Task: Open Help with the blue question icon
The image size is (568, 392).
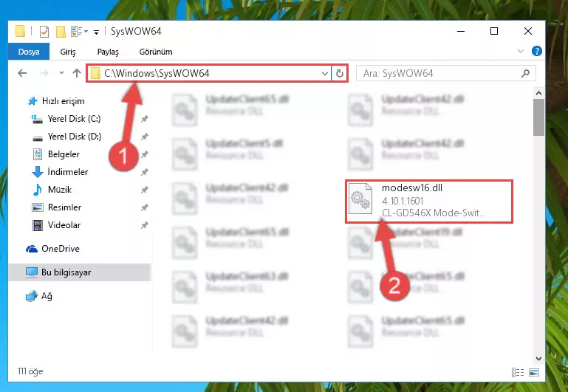Action: [536, 51]
